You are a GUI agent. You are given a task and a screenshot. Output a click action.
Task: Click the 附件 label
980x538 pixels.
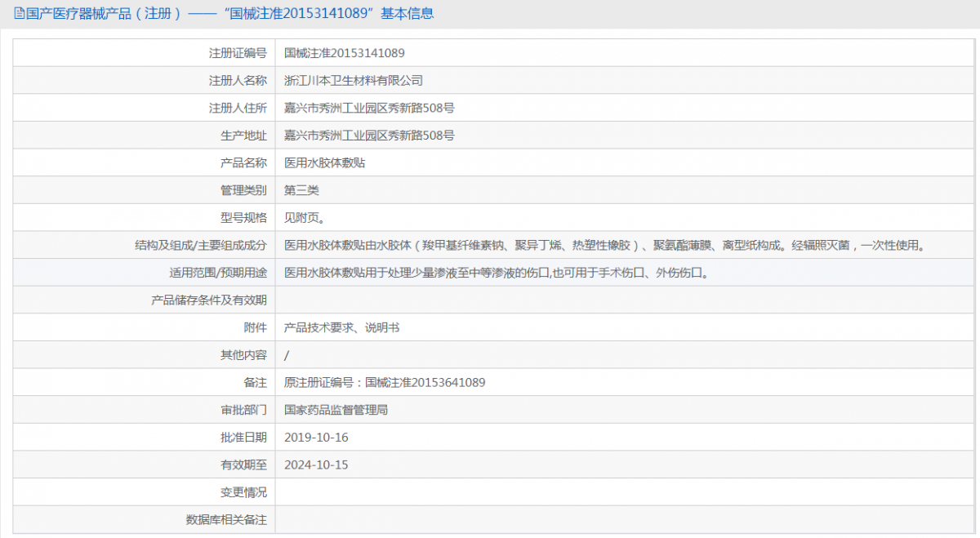[x=255, y=327]
